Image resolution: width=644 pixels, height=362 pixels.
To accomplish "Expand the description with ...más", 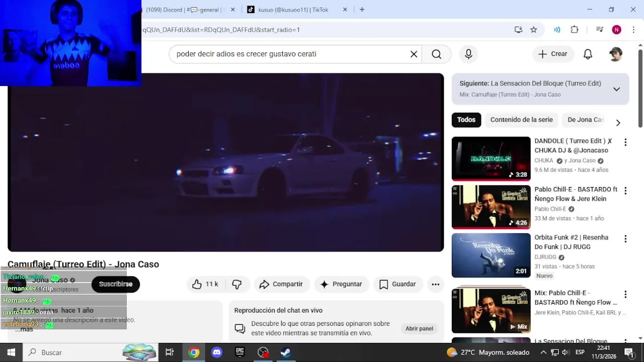I will pos(24,329).
